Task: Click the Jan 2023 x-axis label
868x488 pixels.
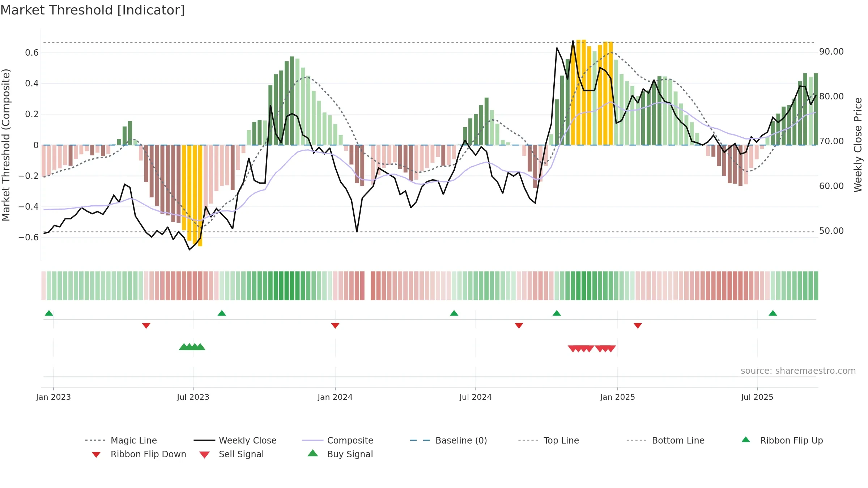Action: (54, 397)
